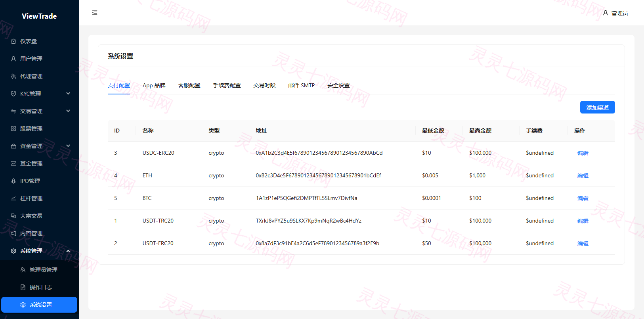The image size is (644, 319).
Task: Open 基金管理 in the sidebar
Action: pos(39,163)
